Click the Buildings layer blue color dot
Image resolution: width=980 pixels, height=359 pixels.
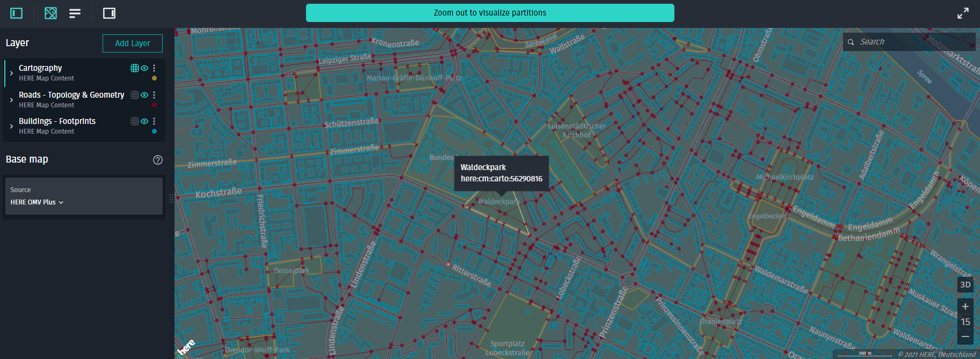click(154, 131)
